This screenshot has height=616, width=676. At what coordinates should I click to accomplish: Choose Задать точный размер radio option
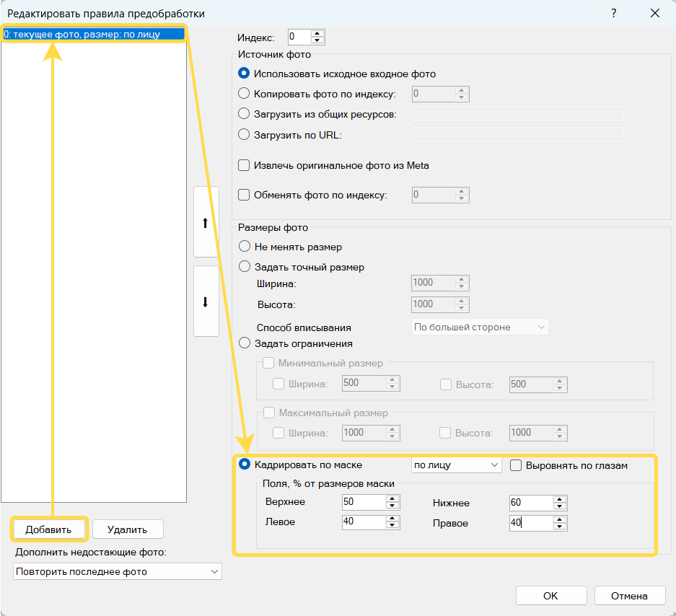(245, 267)
